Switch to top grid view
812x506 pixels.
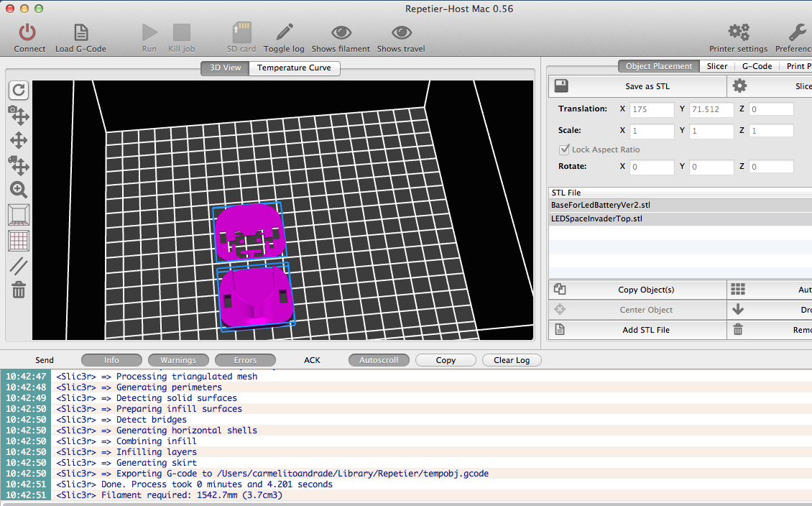click(19, 241)
